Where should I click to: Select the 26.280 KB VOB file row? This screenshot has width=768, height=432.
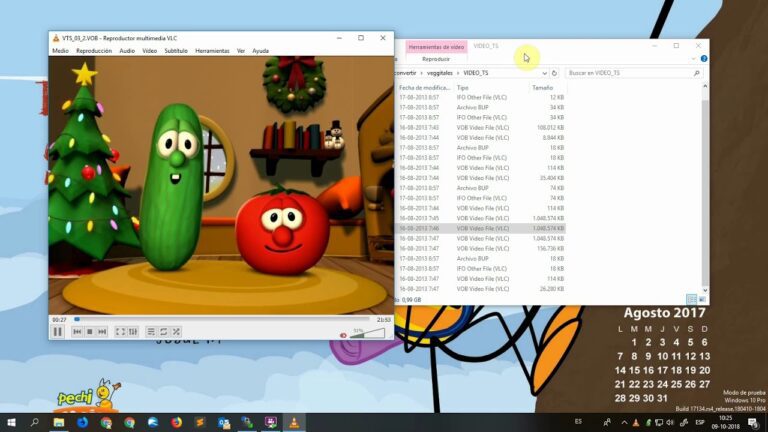click(480, 289)
